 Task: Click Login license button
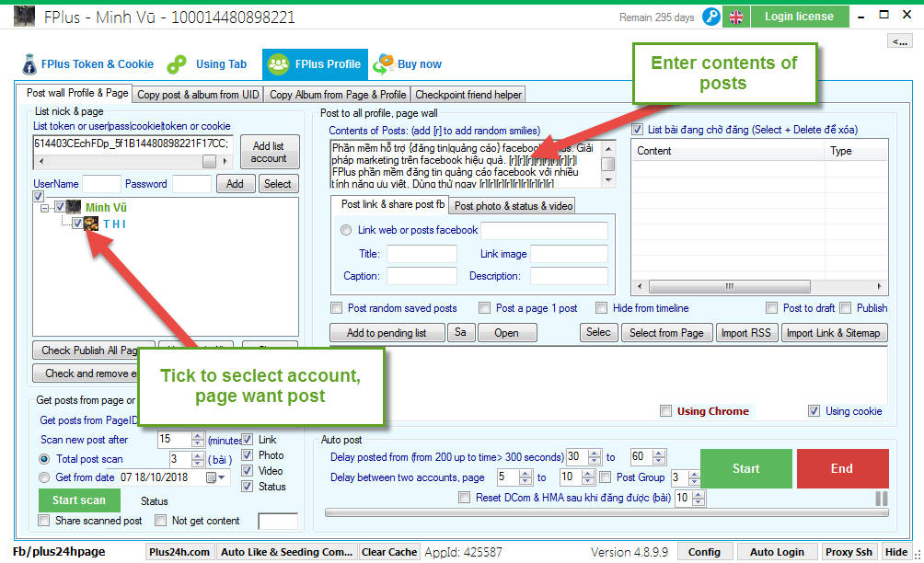tap(800, 17)
